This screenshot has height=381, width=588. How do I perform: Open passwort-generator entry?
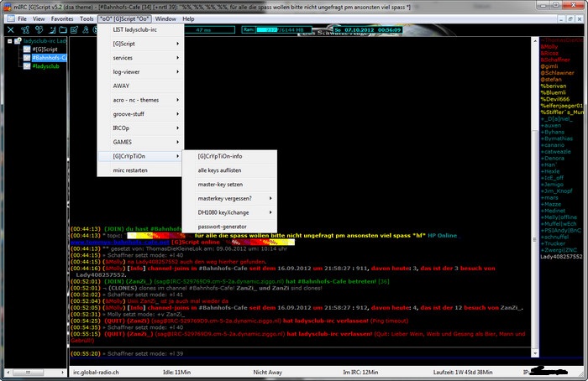(229, 227)
